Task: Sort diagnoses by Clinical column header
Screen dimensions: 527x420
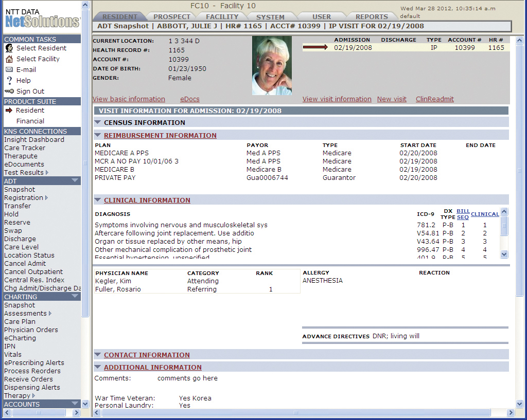Action: tap(485, 214)
